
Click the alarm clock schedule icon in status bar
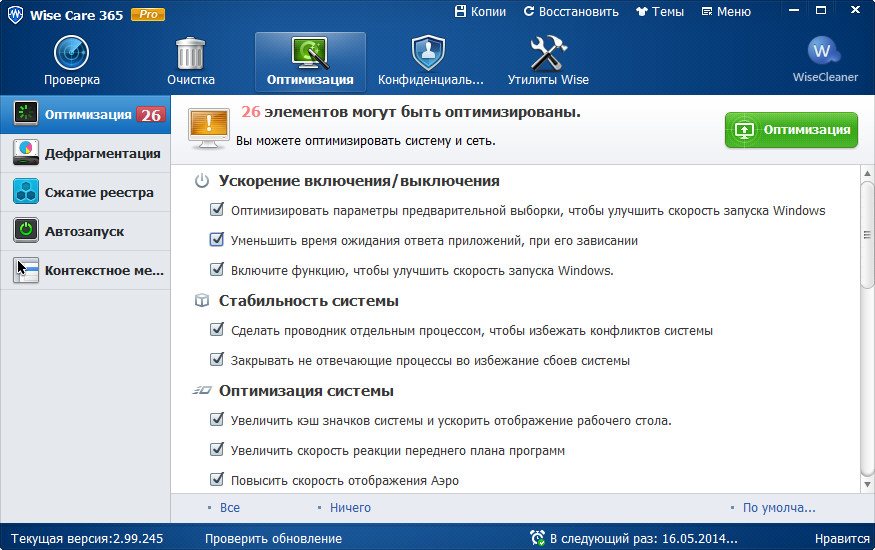pyautogui.click(x=537, y=538)
